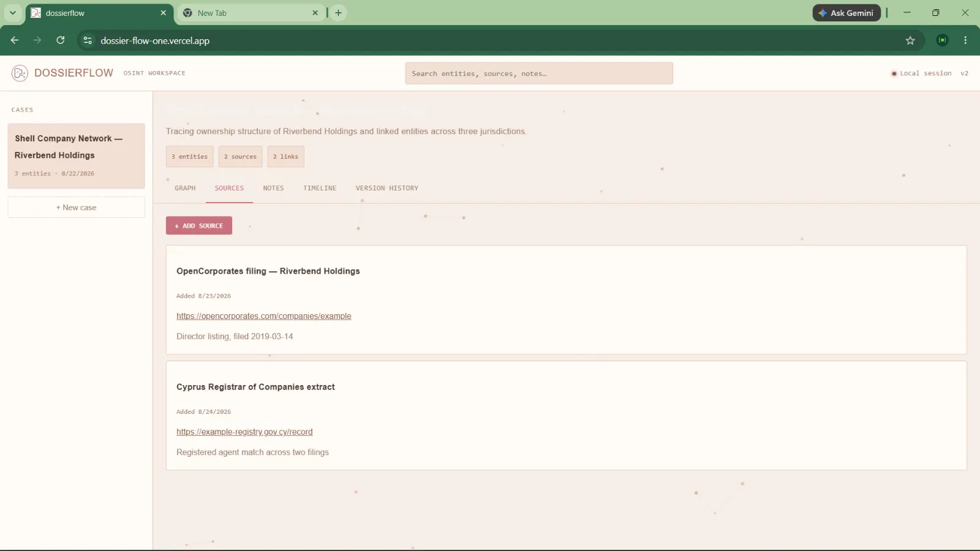Image resolution: width=980 pixels, height=551 pixels.
Task: Open the green extension icon in toolbar
Action: coord(942,40)
